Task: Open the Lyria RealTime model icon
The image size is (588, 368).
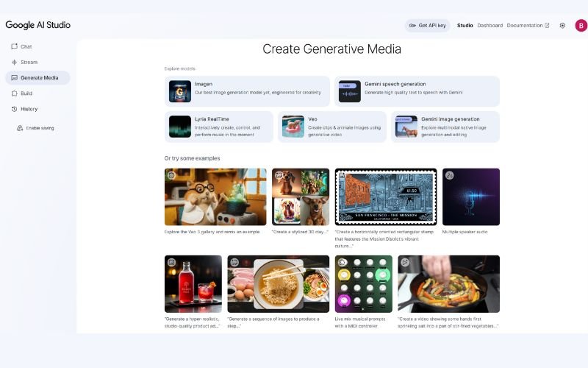Action: (x=180, y=127)
